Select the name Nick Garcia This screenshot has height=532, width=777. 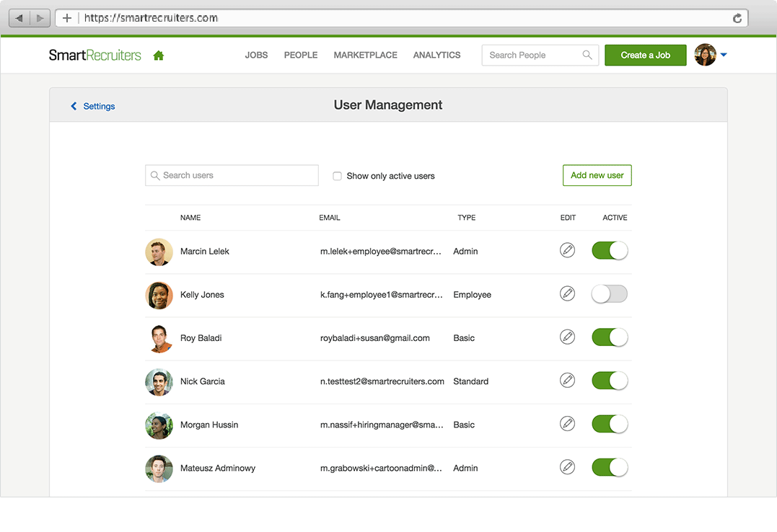pyautogui.click(x=203, y=381)
